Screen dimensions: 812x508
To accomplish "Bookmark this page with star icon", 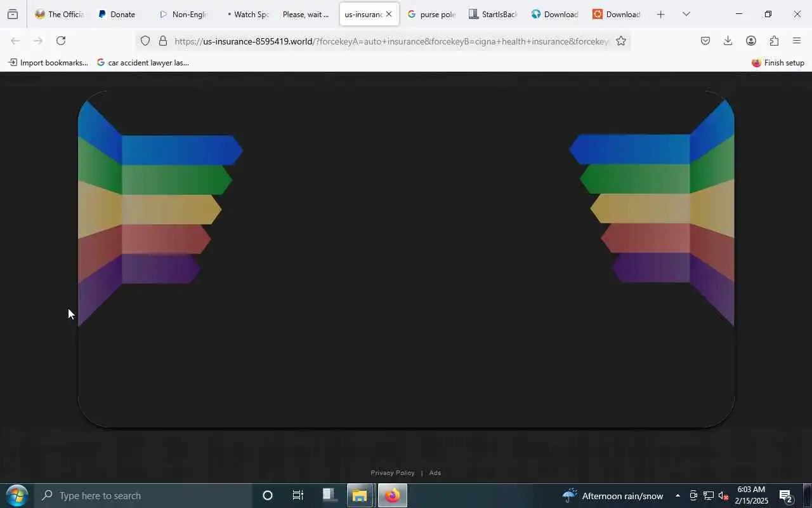I will coord(621,41).
